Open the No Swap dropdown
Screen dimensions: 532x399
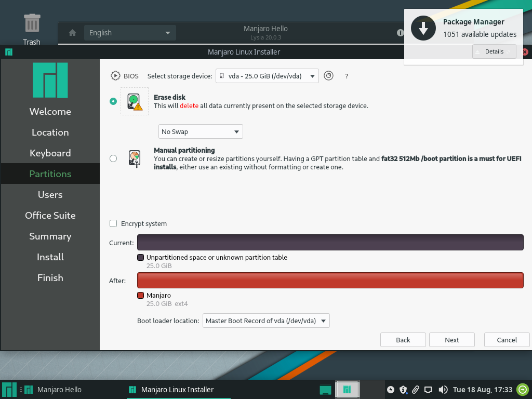201,131
